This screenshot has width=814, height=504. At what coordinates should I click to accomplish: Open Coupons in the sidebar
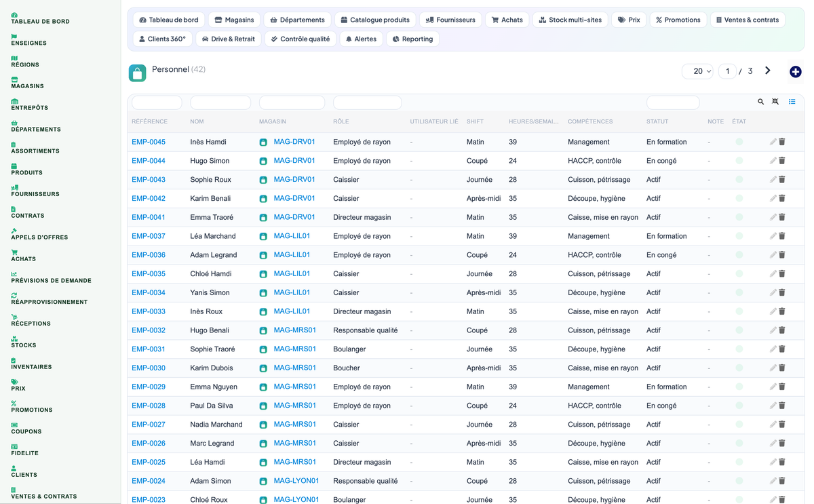coord(26,429)
